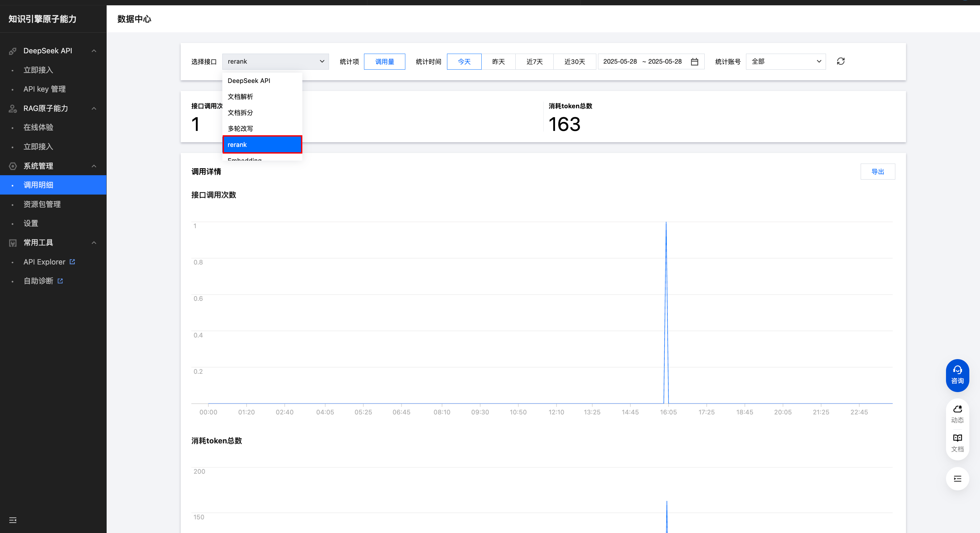Open the 选择接口 rerank dropdown
Screen dimensions: 980x533
click(275, 62)
